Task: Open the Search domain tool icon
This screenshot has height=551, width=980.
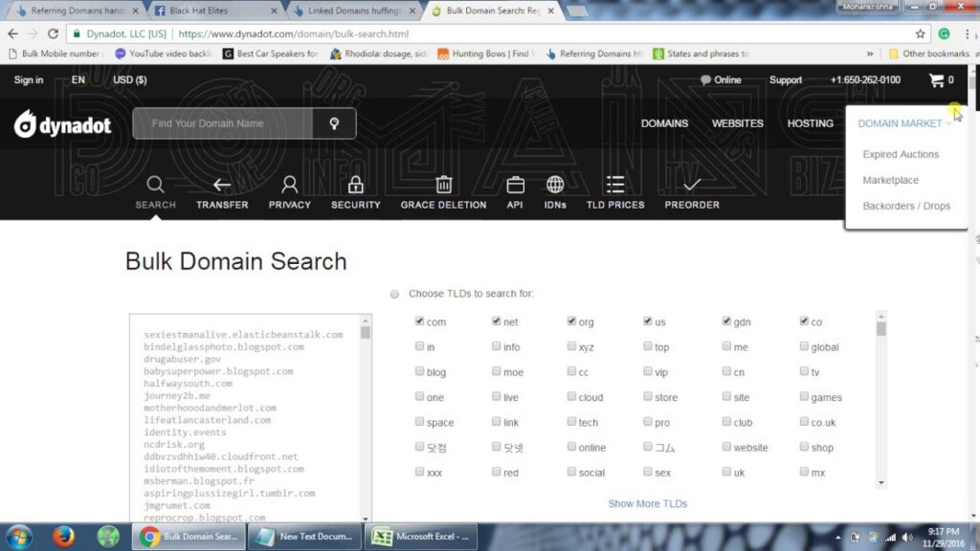Action: (x=155, y=185)
